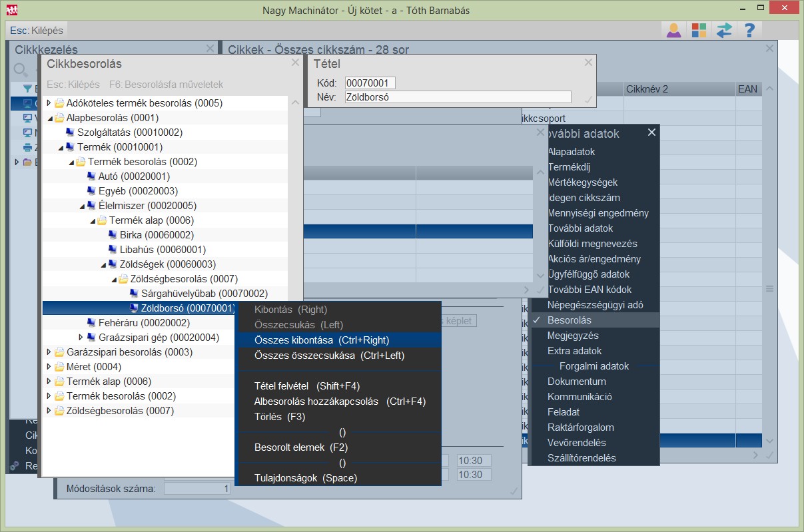Image resolution: width=804 pixels, height=532 pixels.
Task: Select Tulajdonságok (Space) in context menu
Action: pos(305,478)
